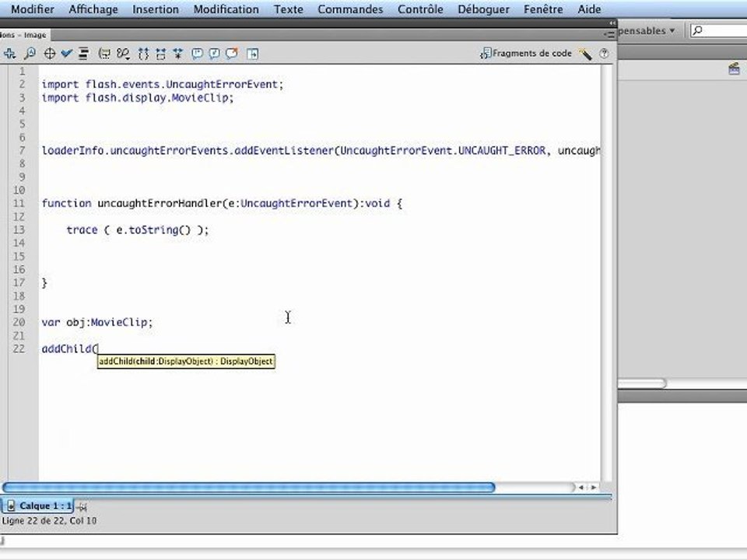
Task: Open the Contrôle menu
Action: coord(421,9)
